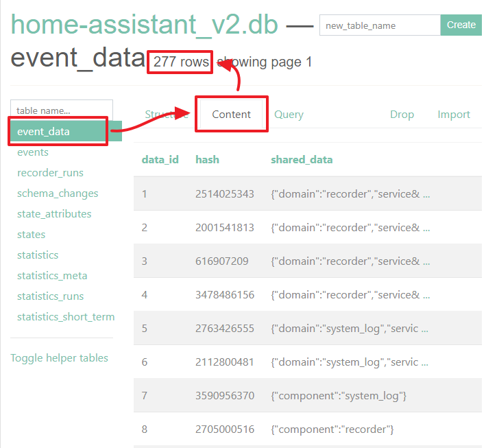Click data_id cell 2
This screenshot has height=448, width=486.
click(x=145, y=227)
